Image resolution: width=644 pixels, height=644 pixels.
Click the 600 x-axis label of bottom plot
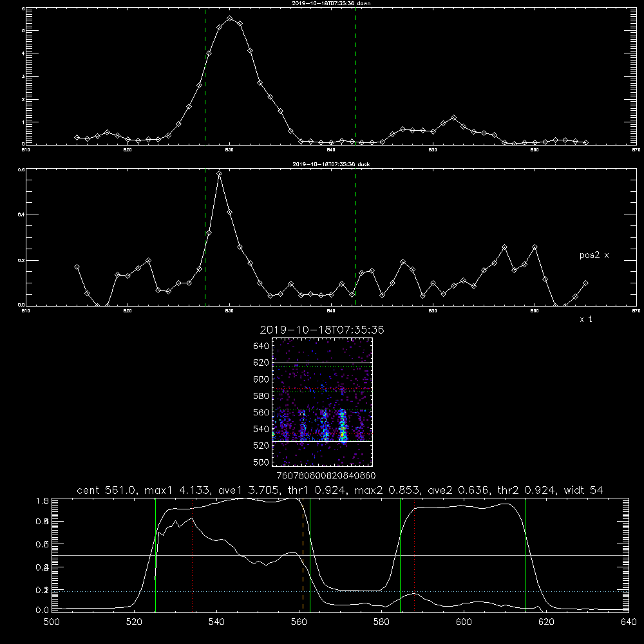coord(464,622)
